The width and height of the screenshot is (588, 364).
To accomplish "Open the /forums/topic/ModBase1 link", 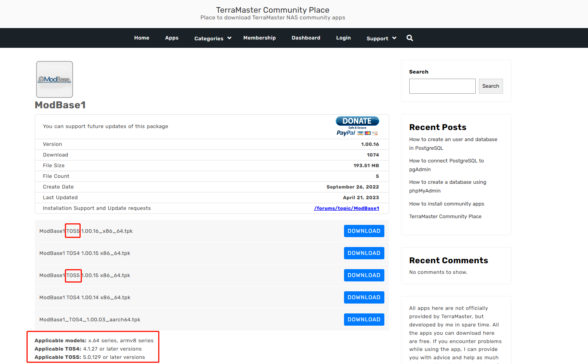I will click(x=347, y=208).
